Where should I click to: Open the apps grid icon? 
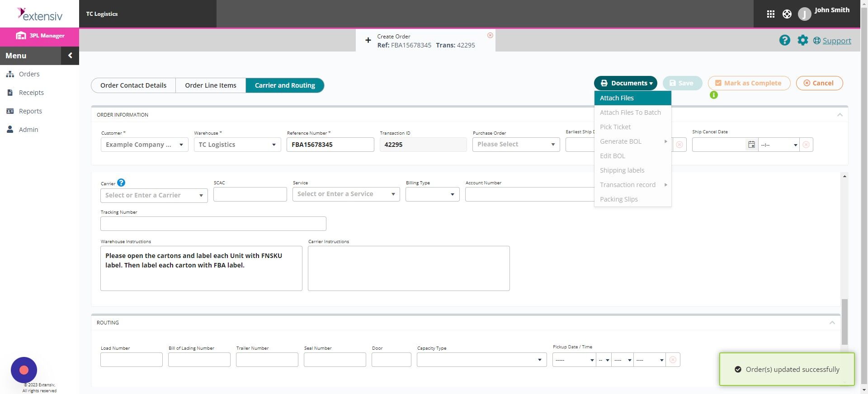pos(771,14)
